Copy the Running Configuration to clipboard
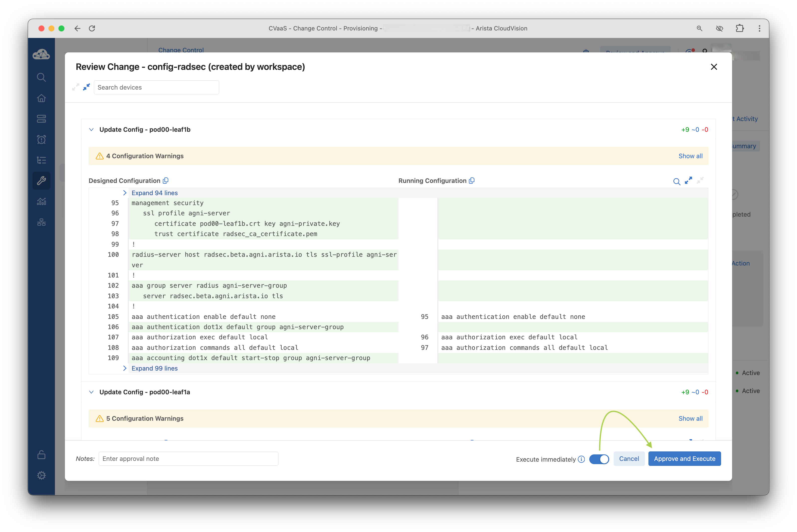Image resolution: width=797 pixels, height=532 pixels. (x=471, y=180)
